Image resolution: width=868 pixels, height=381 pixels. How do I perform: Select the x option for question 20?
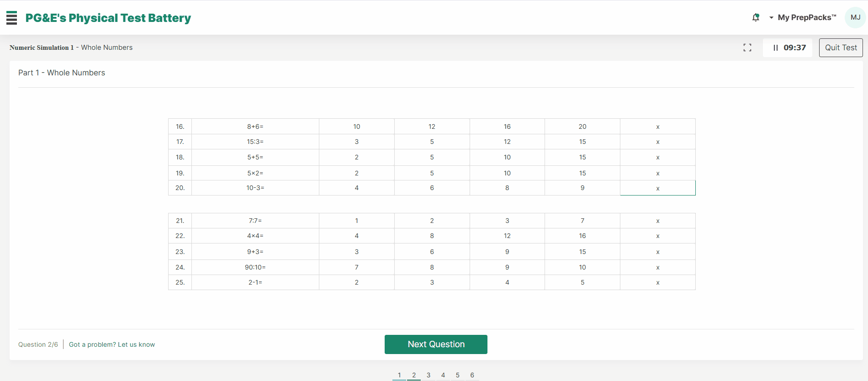[x=658, y=188]
